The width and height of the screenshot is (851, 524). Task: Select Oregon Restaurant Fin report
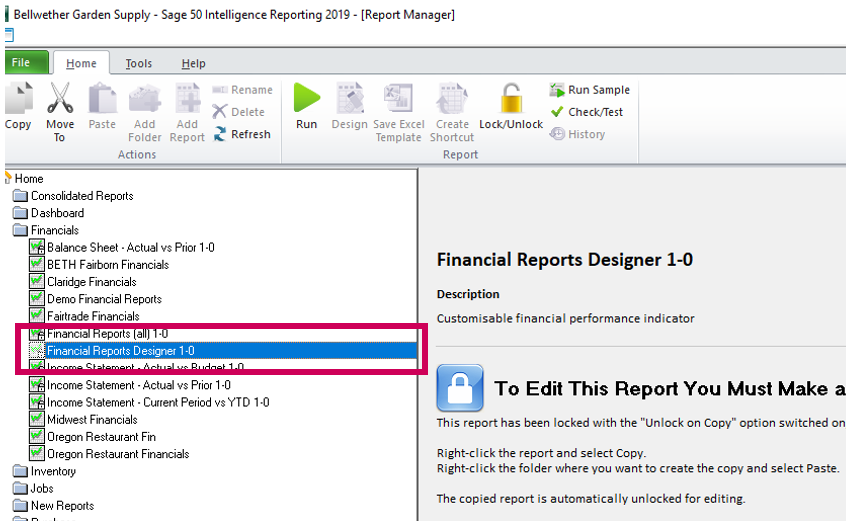pos(101,437)
